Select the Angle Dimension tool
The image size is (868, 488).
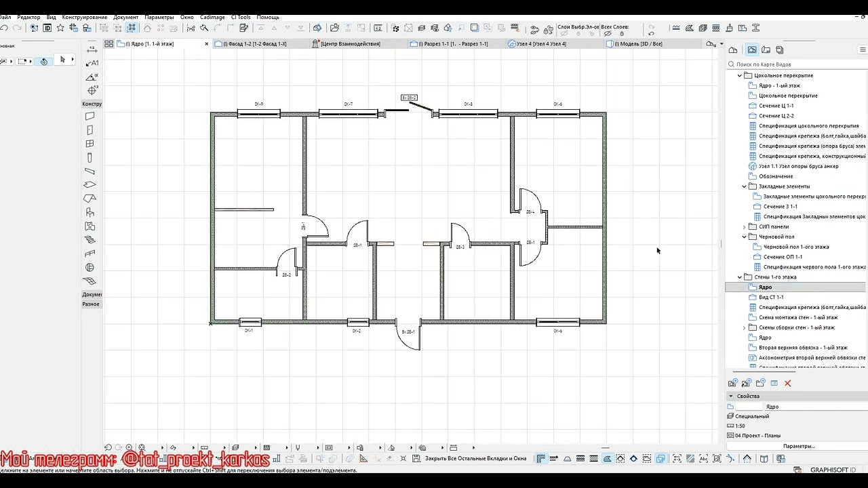(92, 76)
